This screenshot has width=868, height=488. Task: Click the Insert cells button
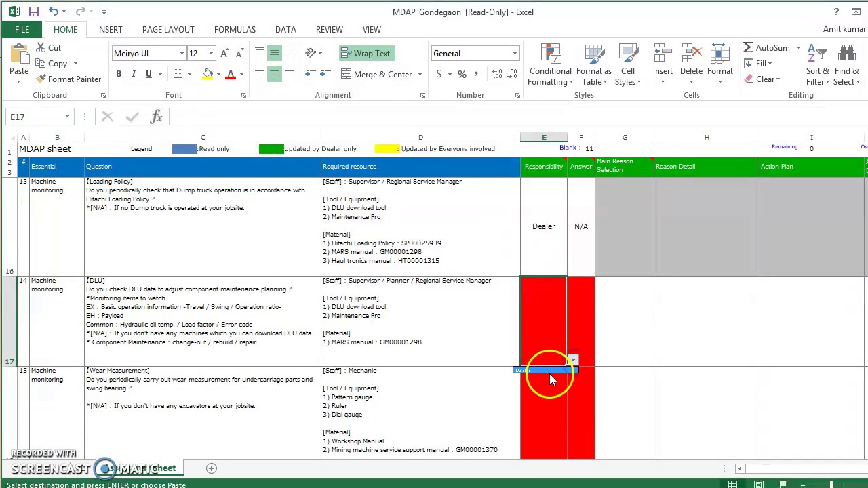[663, 65]
